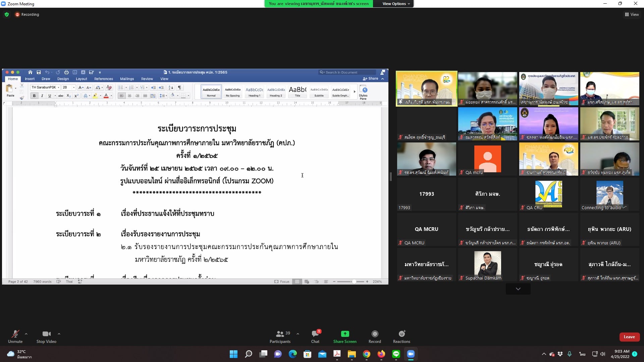
Task: Show more participants with the down chevron
Action: coord(518,289)
